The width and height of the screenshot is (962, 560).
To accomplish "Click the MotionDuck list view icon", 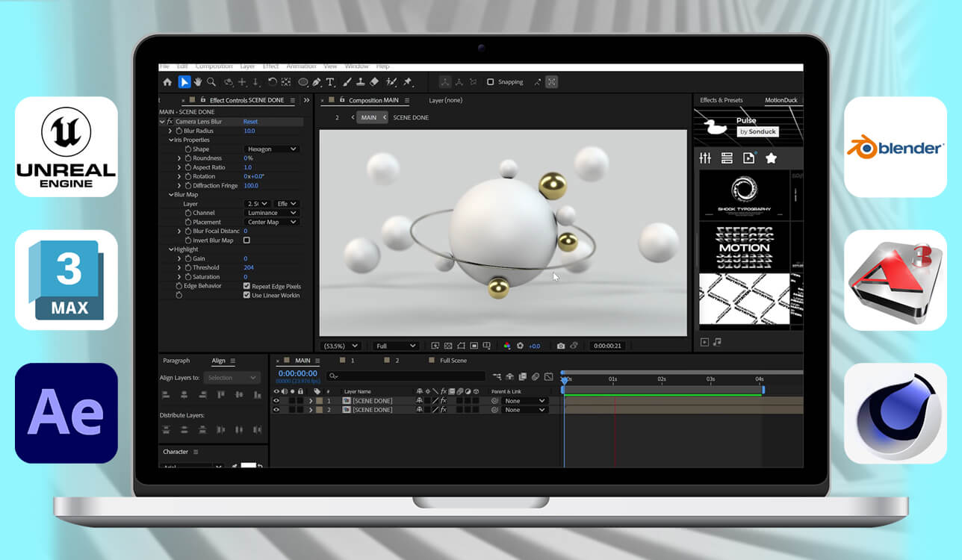I will pos(727,158).
